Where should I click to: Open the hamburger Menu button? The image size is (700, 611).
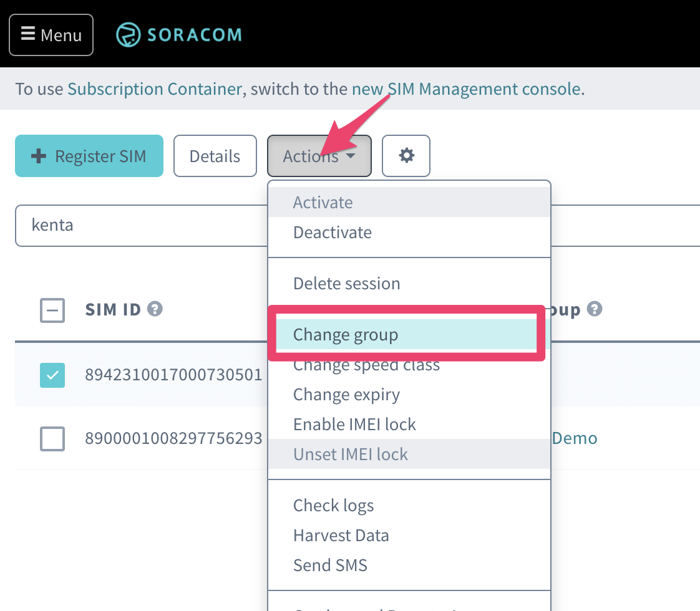(51, 35)
